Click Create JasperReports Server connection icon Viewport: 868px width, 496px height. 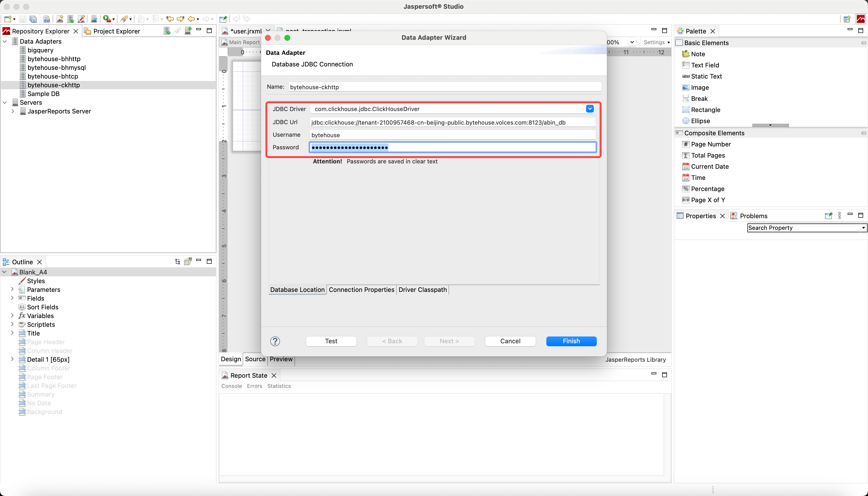coord(188,31)
